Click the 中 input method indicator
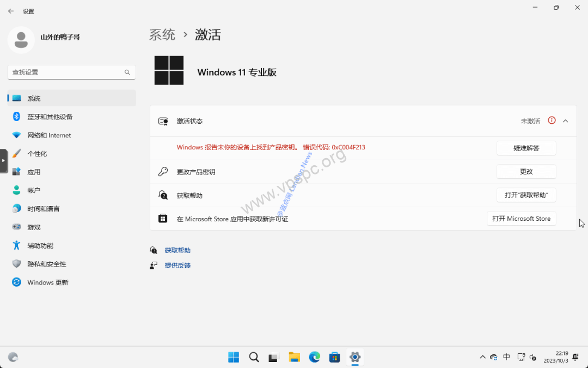 [x=507, y=357]
